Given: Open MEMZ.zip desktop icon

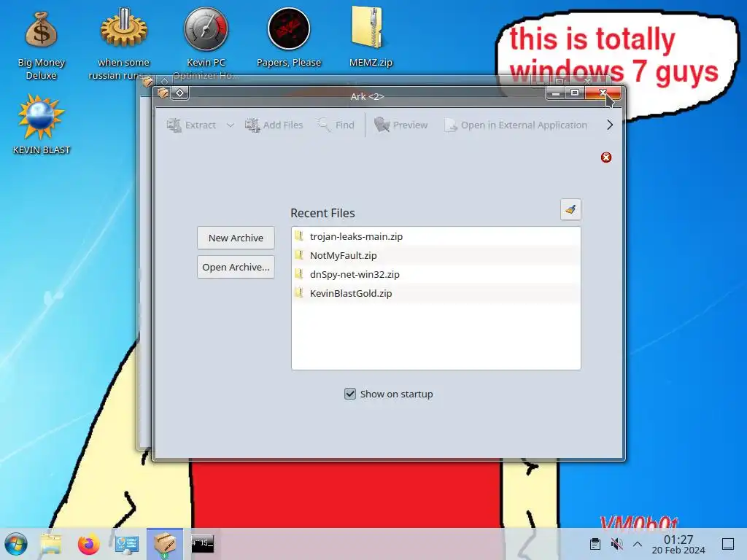Looking at the screenshot, I should pyautogui.click(x=371, y=37).
